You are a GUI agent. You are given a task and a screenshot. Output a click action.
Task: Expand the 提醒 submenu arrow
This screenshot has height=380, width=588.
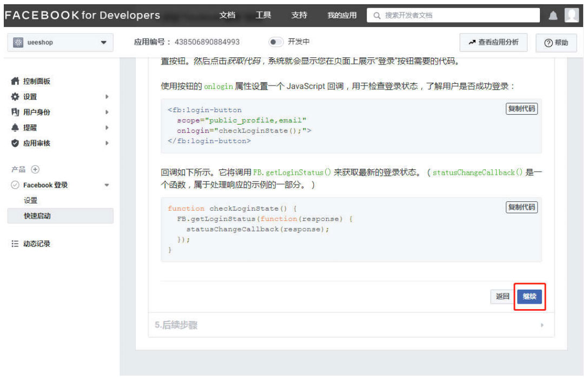coord(107,128)
